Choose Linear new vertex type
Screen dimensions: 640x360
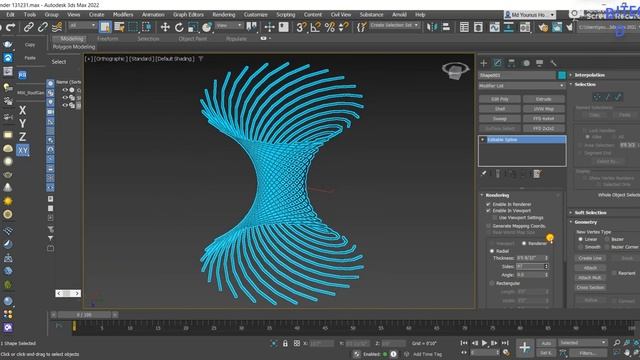pyautogui.click(x=580, y=239)
